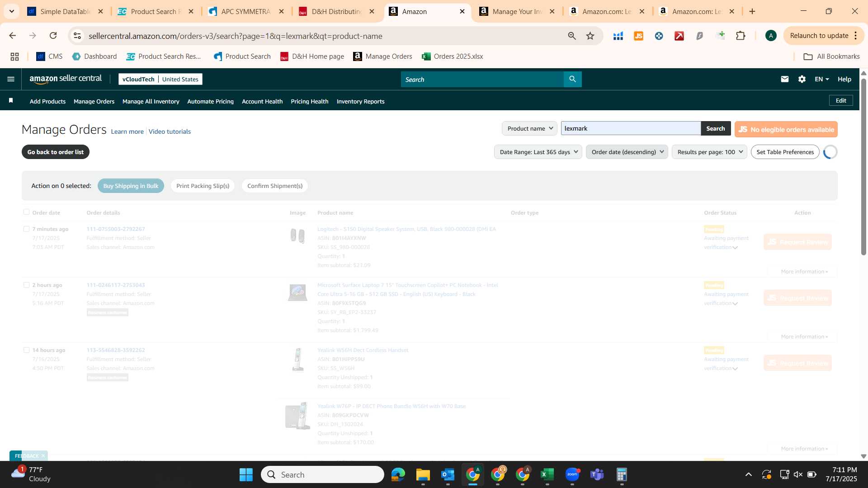Open the extensions puzzle icon
Image resolution: width=868 pixels, height=488 pixels.
tap(741, 36)
